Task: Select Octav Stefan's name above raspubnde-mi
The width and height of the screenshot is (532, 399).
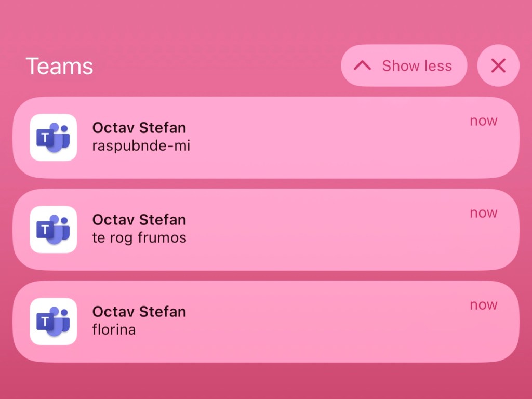Action: (x=139, y=128)
